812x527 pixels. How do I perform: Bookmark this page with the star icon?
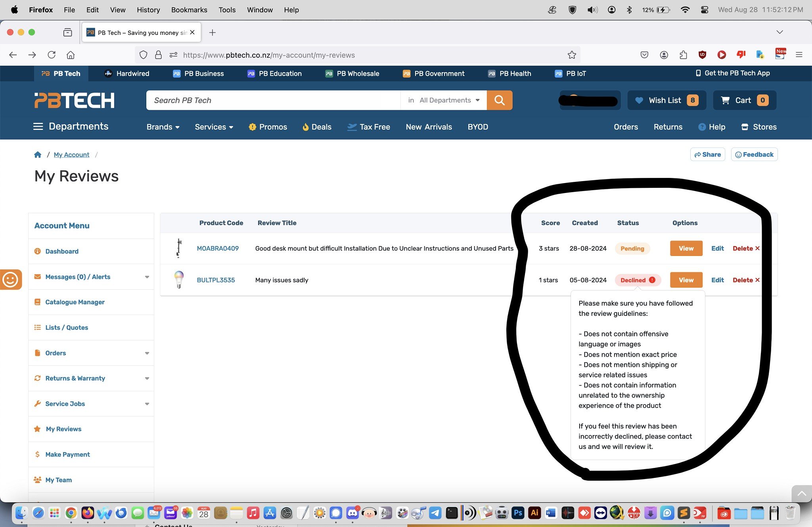[x=571, y=55]
